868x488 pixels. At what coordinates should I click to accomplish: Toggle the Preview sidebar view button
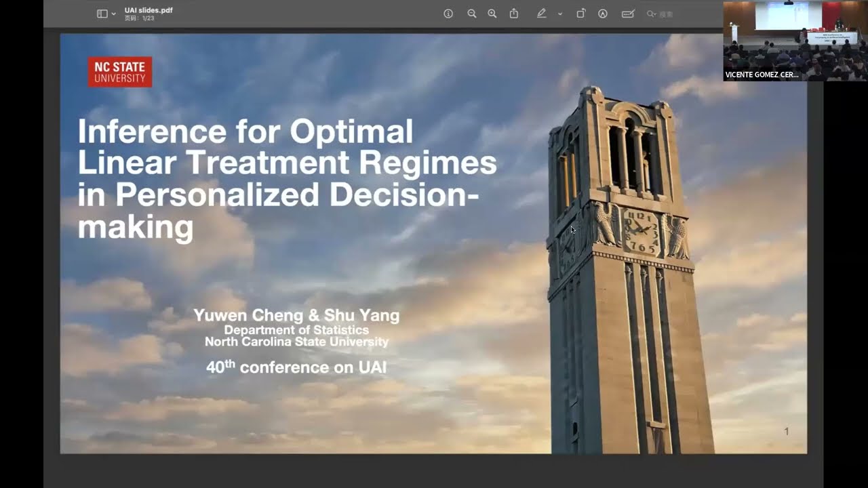(x=102, y=14)
